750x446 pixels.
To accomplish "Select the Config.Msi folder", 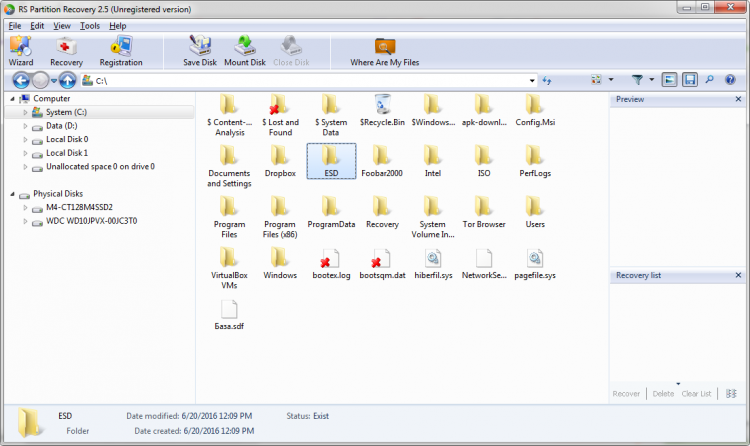I will (535, 111).
